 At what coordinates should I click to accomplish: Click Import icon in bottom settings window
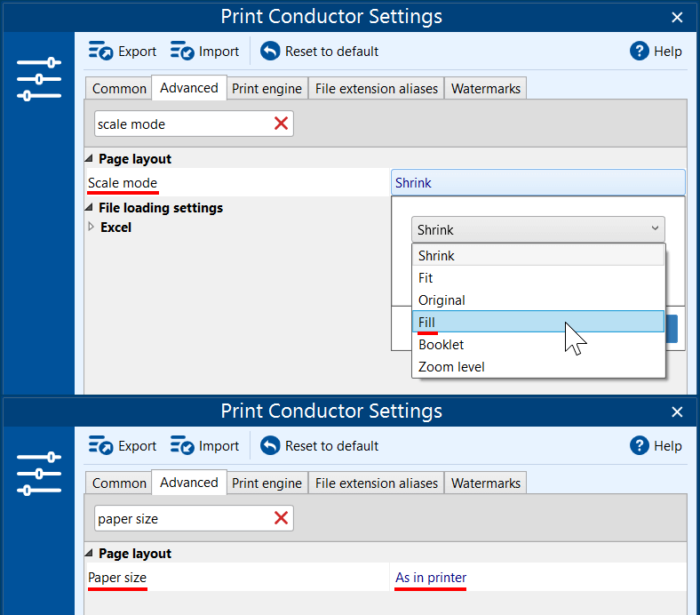pyautogui.click(x=182, y=446)
